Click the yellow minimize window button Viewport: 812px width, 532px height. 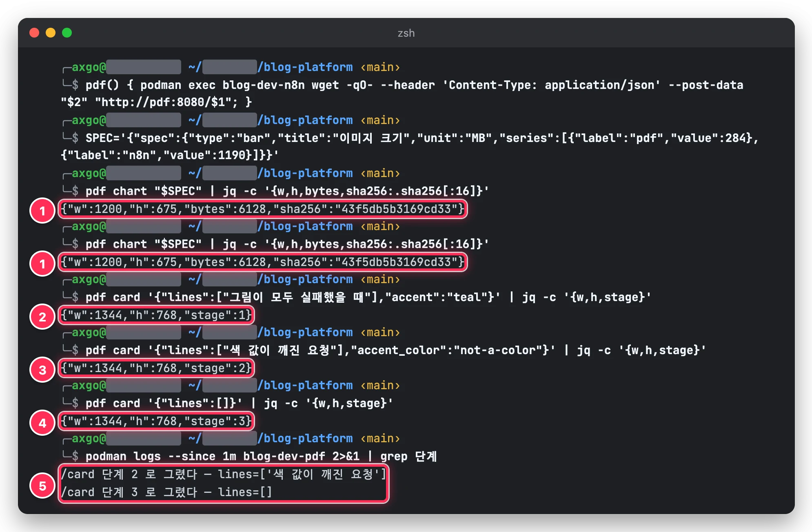point(51,33)
